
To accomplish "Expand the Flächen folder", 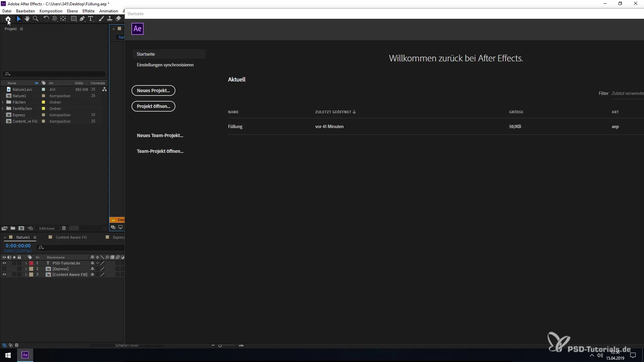I will point(3,102).
